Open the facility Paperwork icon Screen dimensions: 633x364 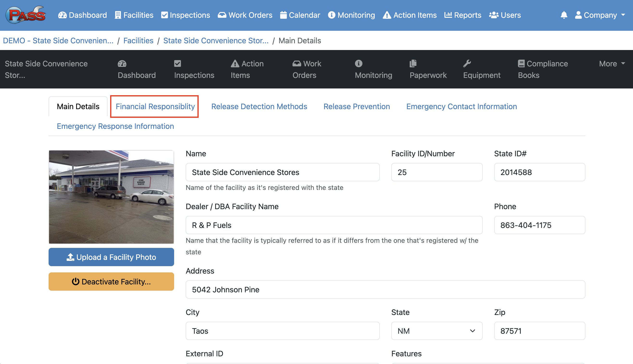pyautogui.click(x=413, y=63)
